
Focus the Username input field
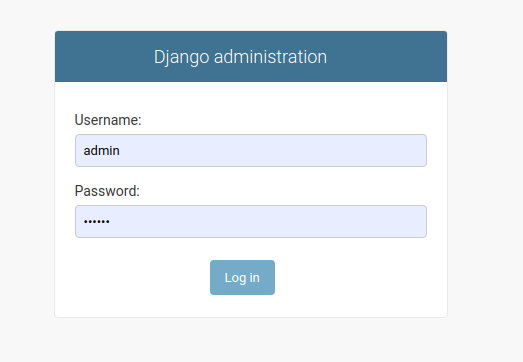click(251, 150)
